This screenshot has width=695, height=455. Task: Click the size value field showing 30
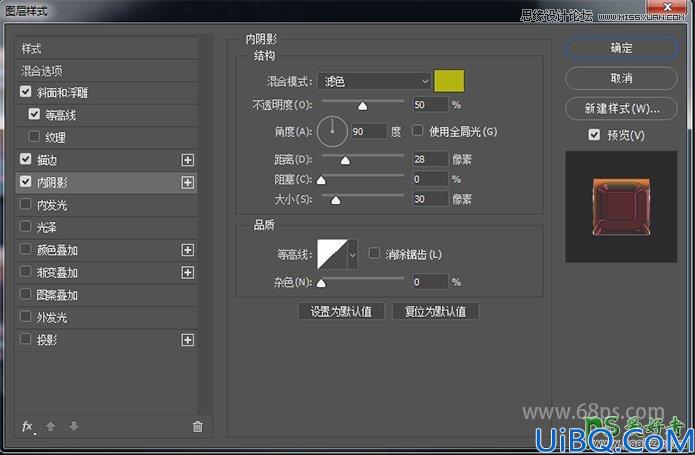tap(430, 199)
